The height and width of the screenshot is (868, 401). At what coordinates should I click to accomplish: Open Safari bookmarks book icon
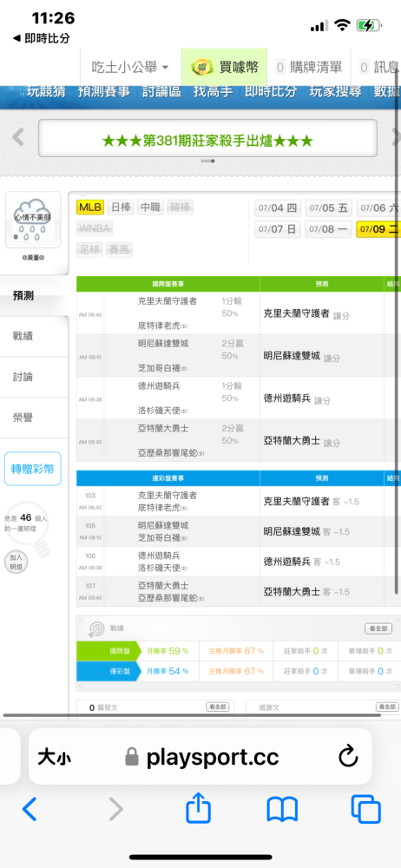tap(282, 809)
